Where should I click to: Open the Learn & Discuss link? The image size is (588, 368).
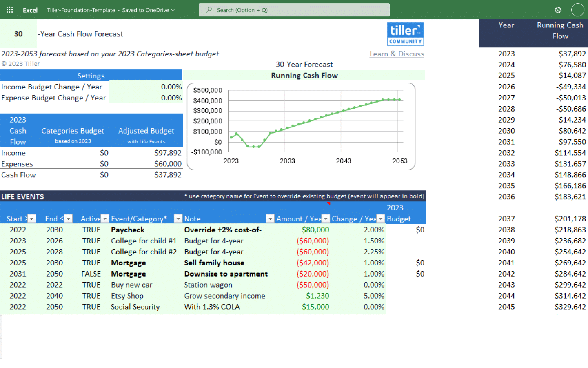coord(397,54)
